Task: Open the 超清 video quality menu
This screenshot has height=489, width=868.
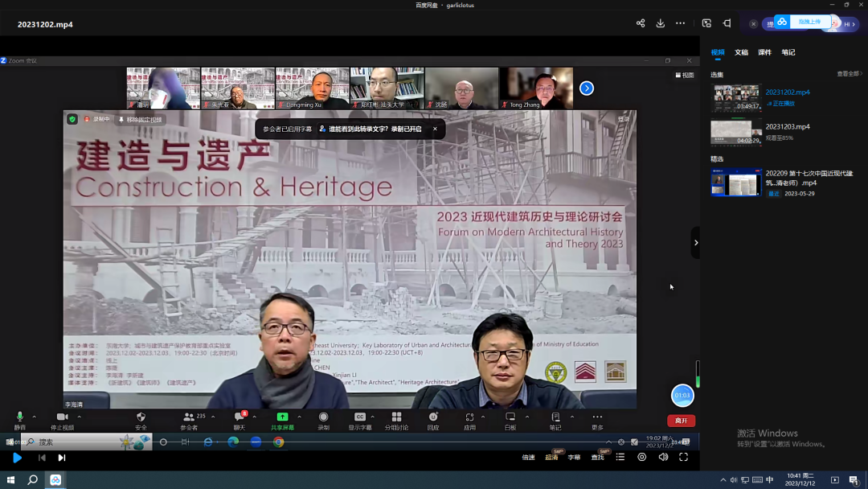Action: pyautogui.click(x=551, y=457)
